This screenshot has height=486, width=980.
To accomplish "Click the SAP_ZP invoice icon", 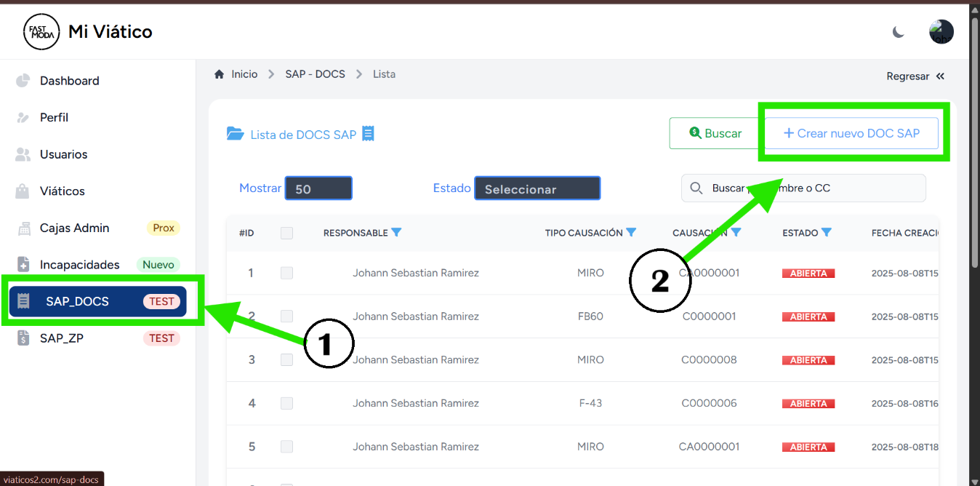I will point(23,338).
